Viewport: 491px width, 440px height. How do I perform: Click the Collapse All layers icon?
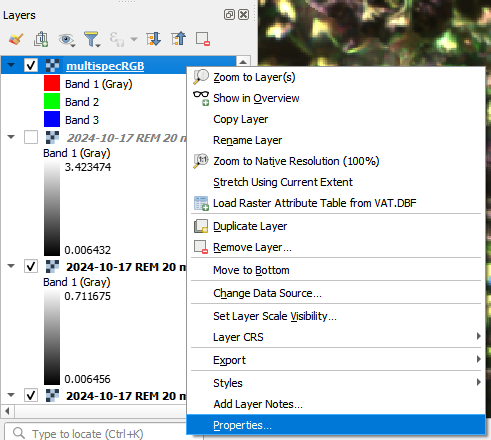coord(179,39)
